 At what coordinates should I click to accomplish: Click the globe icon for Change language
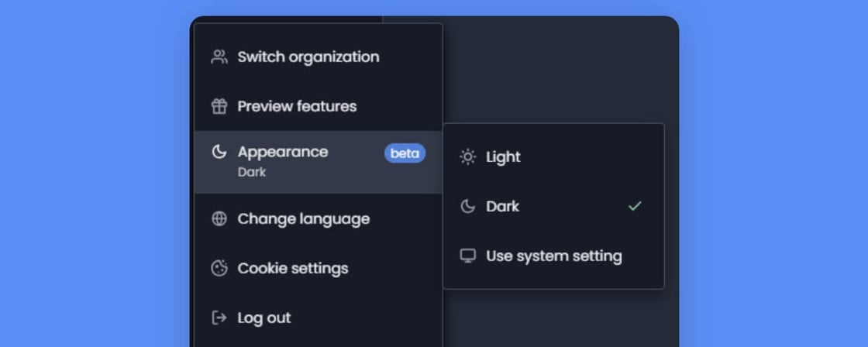(219, 218)
